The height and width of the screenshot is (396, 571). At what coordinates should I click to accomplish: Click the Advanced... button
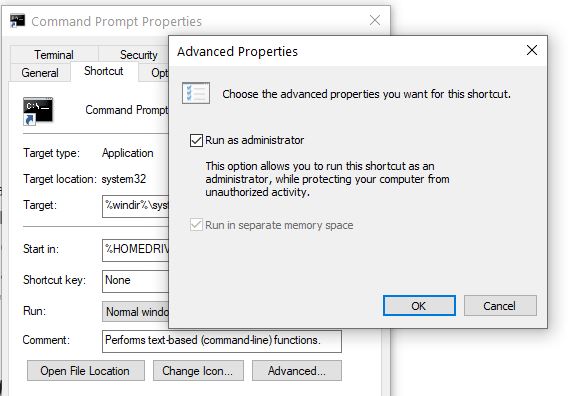coord(297,370)
